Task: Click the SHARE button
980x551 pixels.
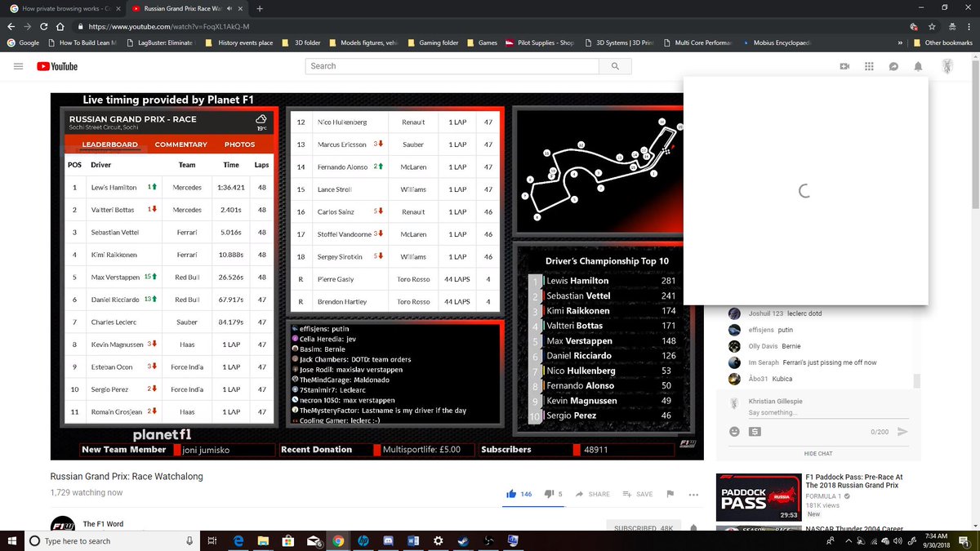Action: (x=592, y=494)
